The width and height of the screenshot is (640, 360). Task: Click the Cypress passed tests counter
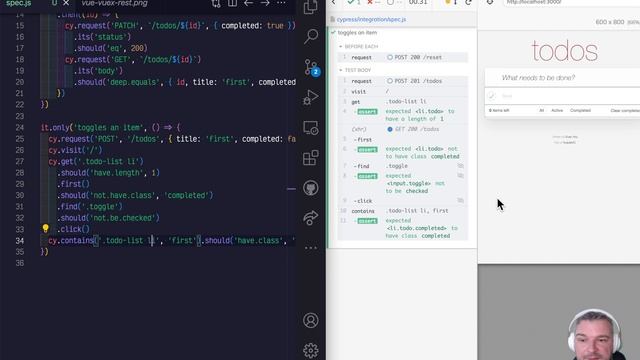354,2
